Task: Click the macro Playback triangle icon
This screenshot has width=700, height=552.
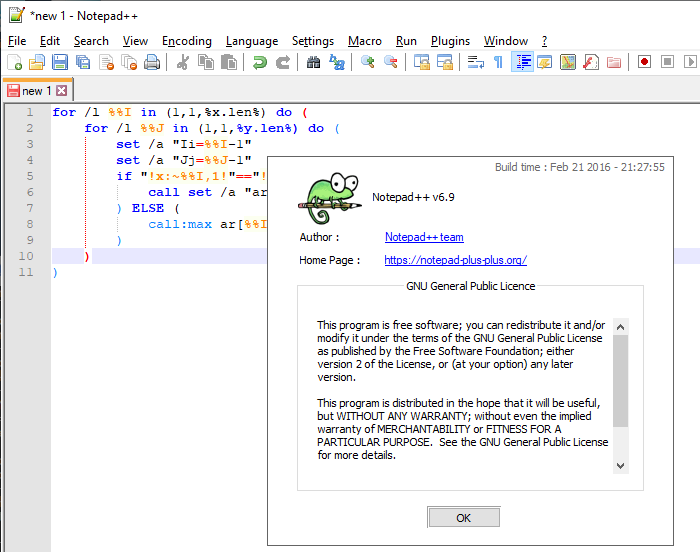Action: 690,62
